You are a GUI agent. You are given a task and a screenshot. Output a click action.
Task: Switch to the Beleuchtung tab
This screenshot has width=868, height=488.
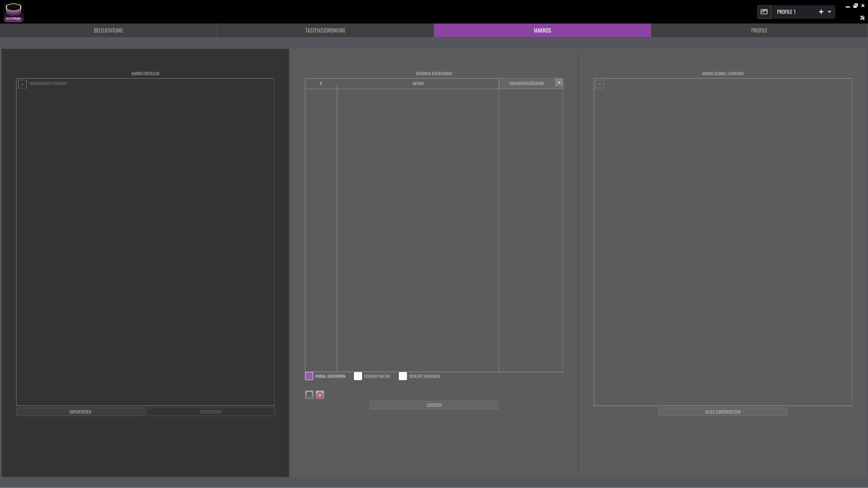coord(108,30)
